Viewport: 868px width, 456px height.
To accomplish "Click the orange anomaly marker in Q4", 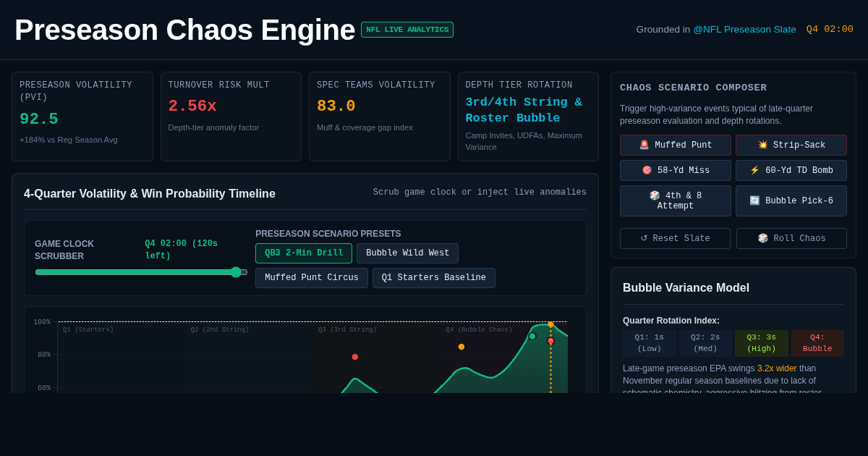I will tap(461, 347).
